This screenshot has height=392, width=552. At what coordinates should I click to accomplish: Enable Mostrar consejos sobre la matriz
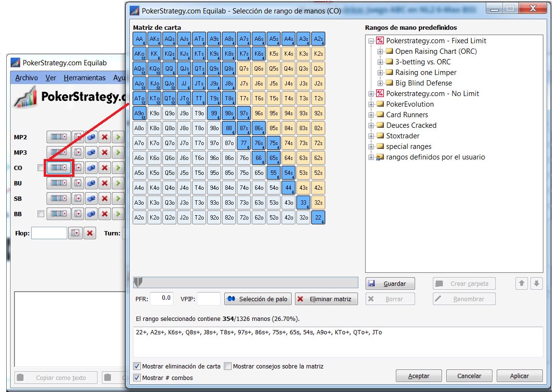click(x=228, y=366)
